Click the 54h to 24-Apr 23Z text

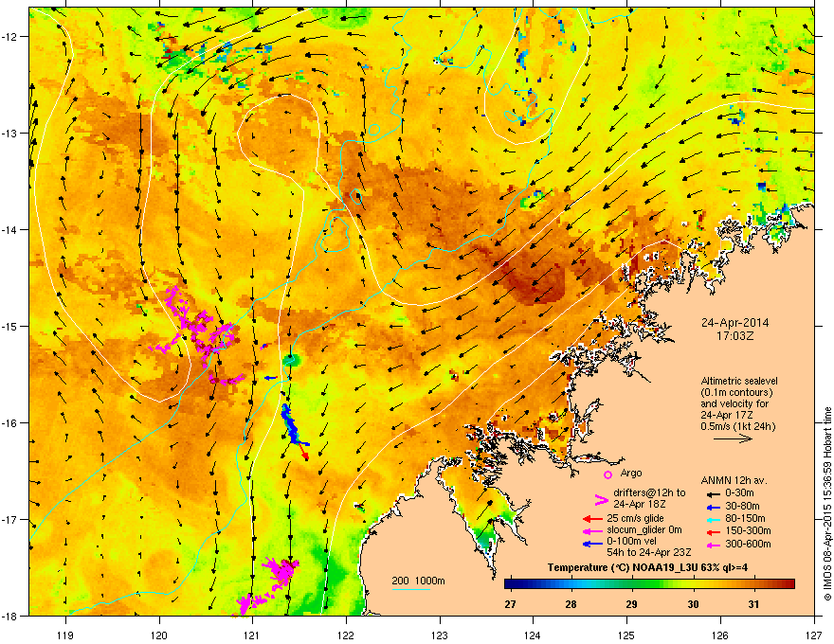pos(649,552)
